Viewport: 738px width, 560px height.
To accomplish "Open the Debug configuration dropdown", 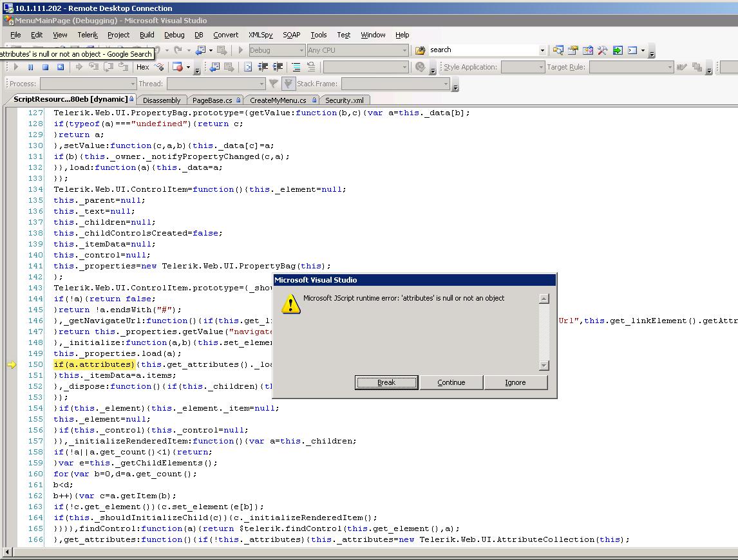I will pos(301,50).
